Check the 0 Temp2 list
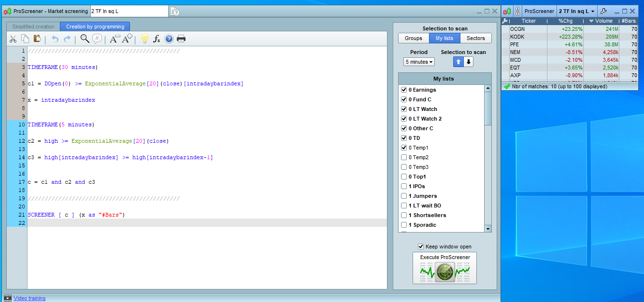The width and height of the screenshot is (644, 302). (404, 157)
